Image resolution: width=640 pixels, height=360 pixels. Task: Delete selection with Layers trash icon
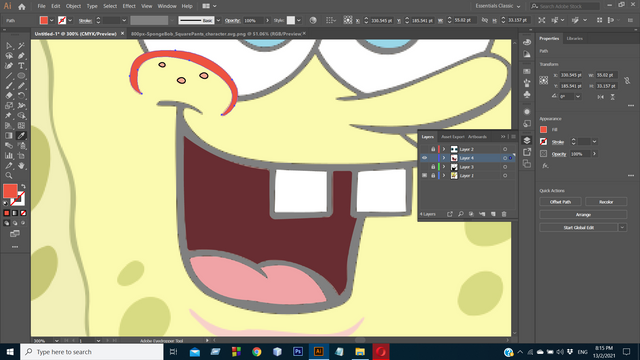(504, 214)
